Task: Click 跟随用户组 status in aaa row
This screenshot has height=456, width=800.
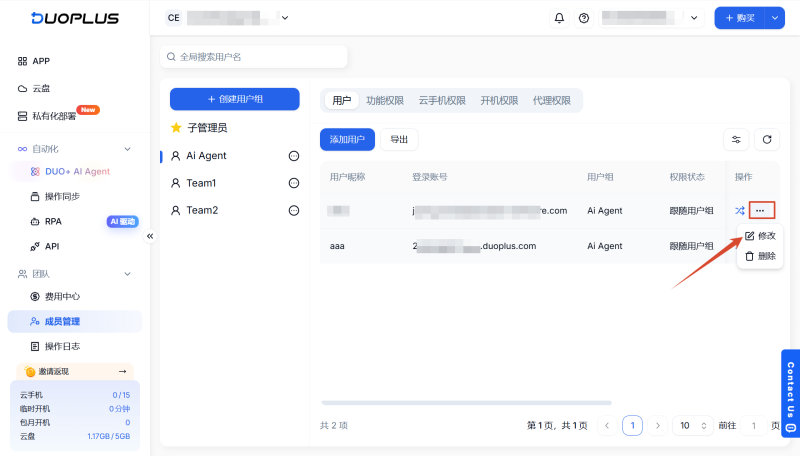Action: coord(691,246)
